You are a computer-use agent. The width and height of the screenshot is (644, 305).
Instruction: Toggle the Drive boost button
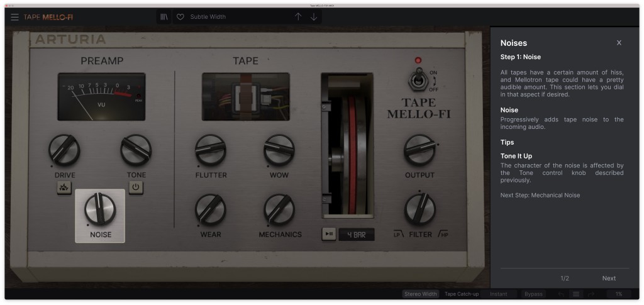[64, 188]
